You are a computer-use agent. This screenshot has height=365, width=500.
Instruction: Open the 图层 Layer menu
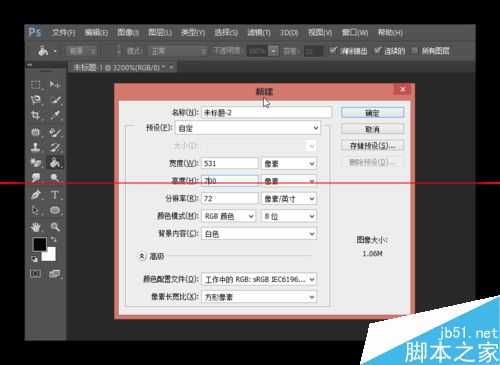tap(160, 33)
